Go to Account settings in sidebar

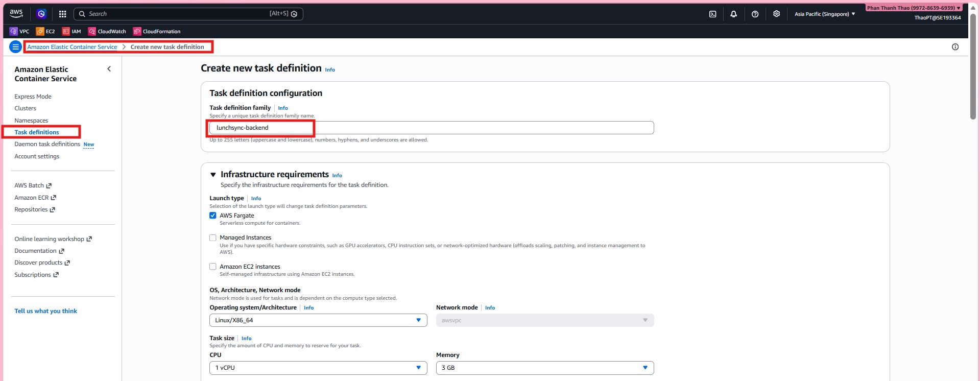click(37, 156)
